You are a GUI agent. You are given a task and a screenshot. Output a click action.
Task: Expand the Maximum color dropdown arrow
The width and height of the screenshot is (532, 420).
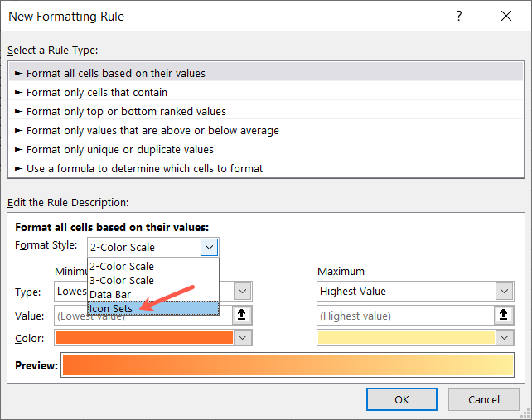tap(505, 338)
